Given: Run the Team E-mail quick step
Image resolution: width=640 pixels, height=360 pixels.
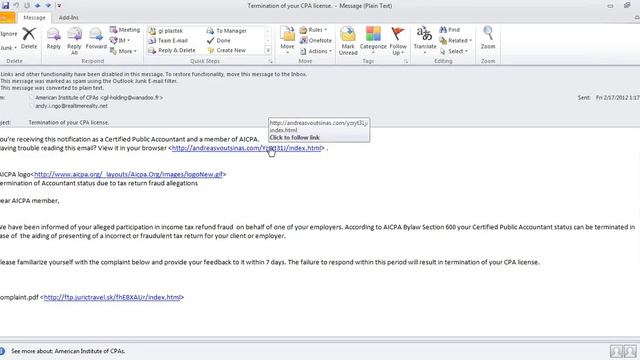Looking at the screenshot, I should click(168, 40).
